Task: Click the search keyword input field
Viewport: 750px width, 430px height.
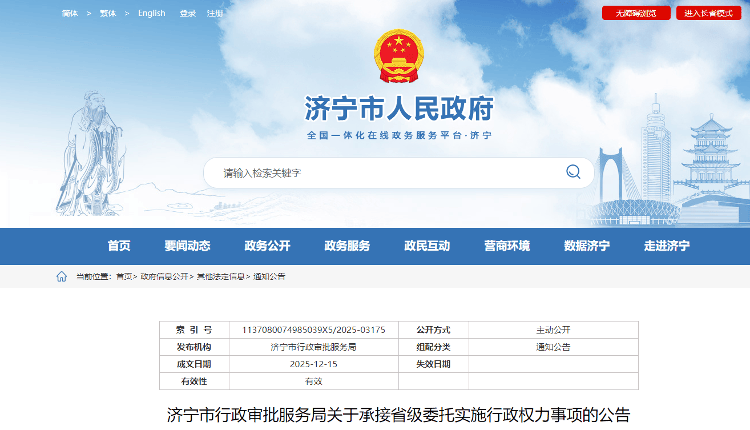Action: pyautogui.click(x=380, y=173)
